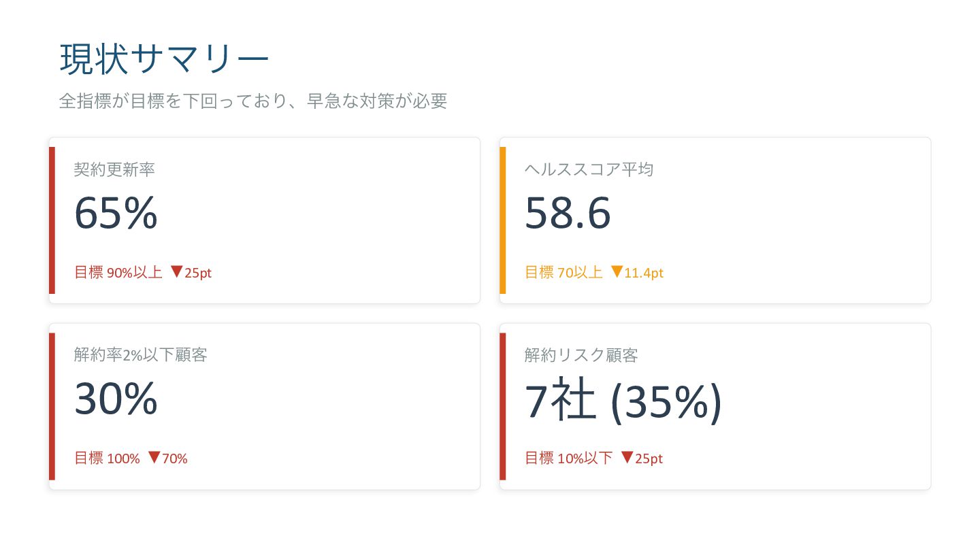The width and height of the screenshot is (980, 551).
Task: Click the 目標 90%以上 target text
Action: coord(118,273)
